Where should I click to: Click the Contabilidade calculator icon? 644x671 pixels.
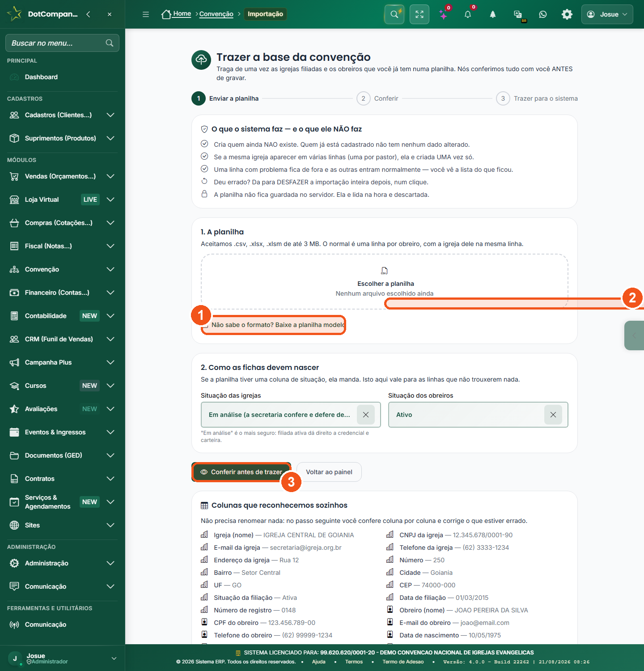14,316
